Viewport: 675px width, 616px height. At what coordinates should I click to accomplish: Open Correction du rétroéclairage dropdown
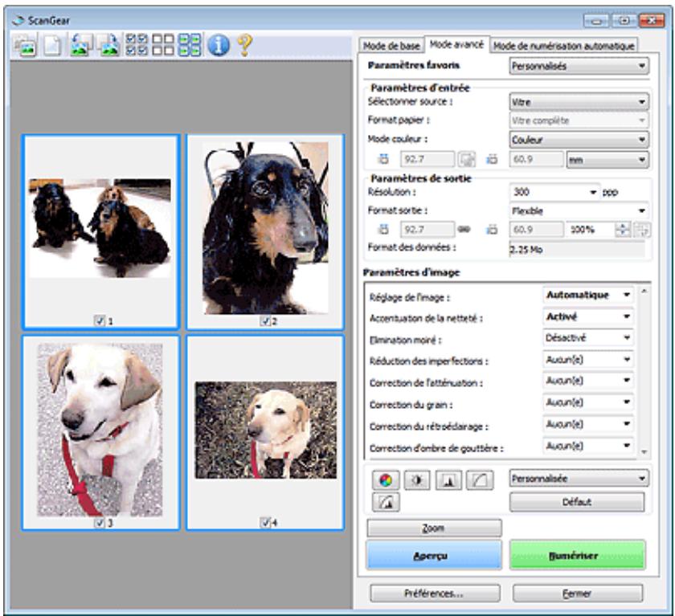[x=588, y=424]
